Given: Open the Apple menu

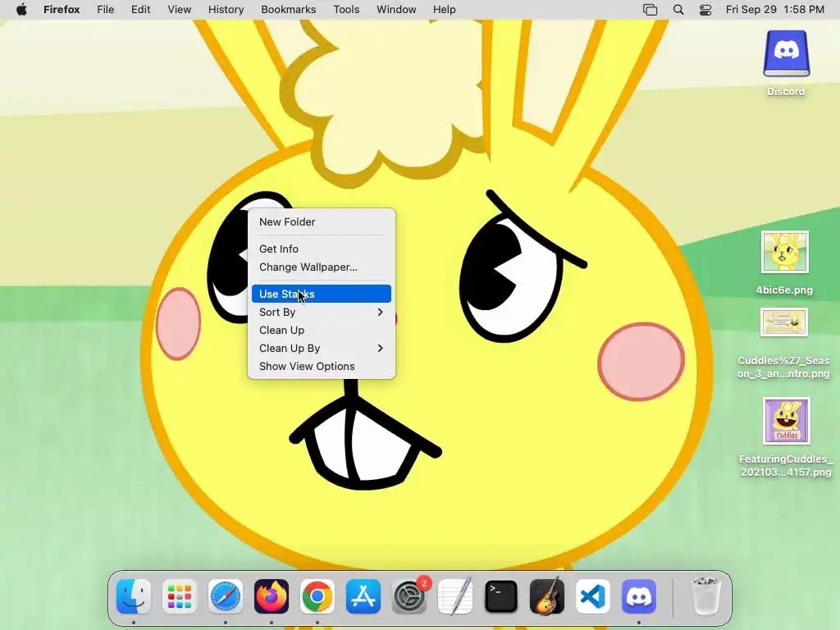Looking at the screenshot, I should click(x=21, y=10).
